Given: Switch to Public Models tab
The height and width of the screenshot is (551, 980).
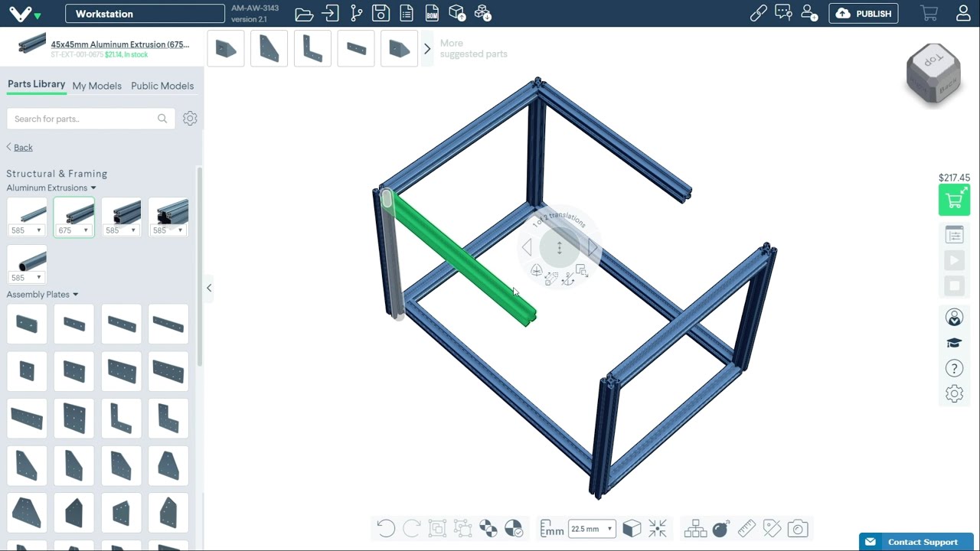Looking at the screenshot, I should (162, 86).
